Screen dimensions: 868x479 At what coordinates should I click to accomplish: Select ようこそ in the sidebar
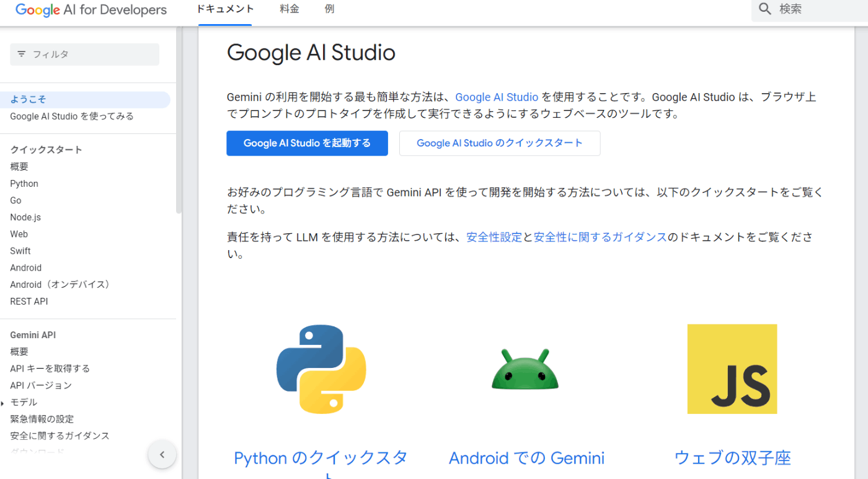click(x=85, y=99)
